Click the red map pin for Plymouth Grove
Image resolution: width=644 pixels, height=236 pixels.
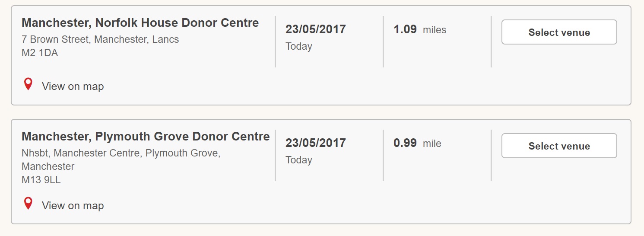pyautogui.click(x=28, y=204)
